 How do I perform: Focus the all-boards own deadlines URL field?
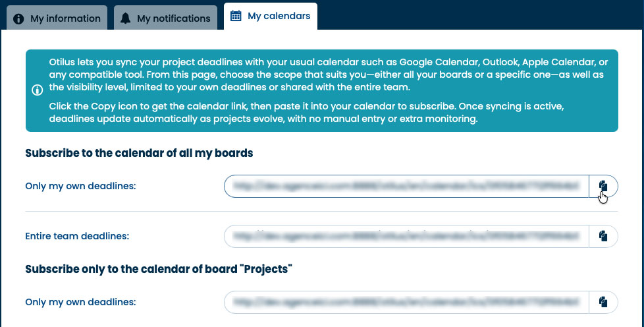[x=406, y=186]
